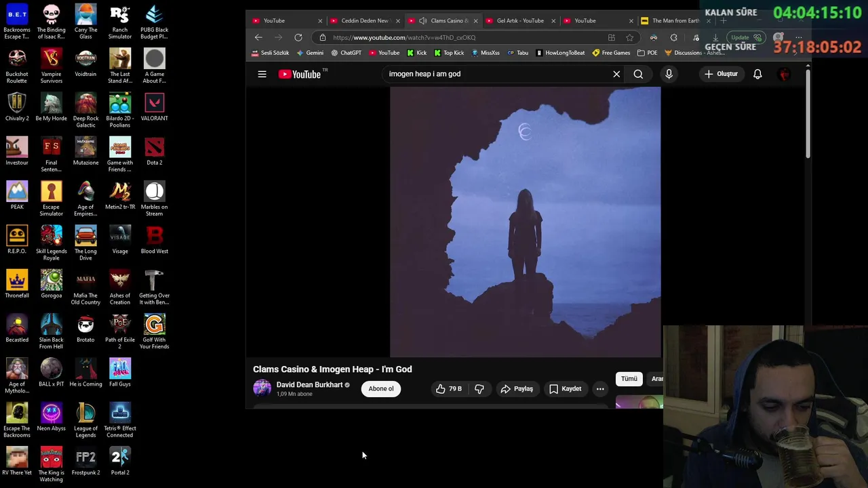Open the video's more actions menu
This screenshot has width=868, height=488.
(600, 389)
